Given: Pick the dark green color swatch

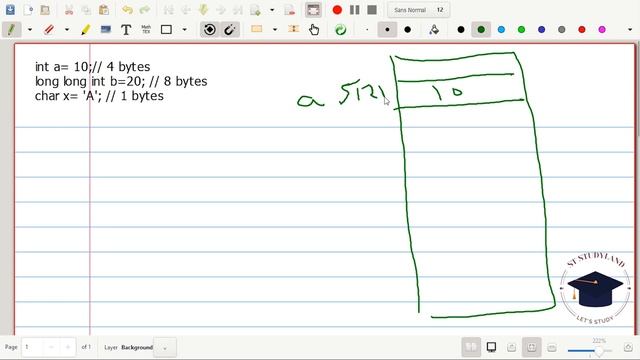Looking at the screenshot, I should (481, 29).
